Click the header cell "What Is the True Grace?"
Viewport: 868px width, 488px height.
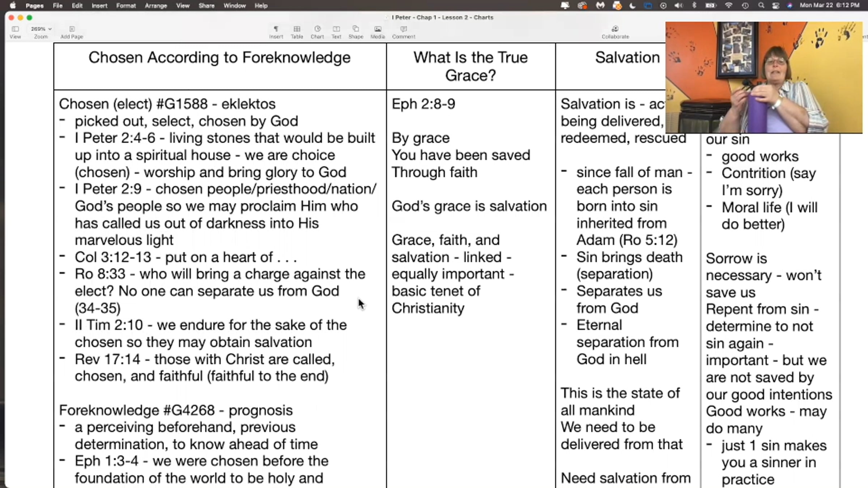pyautogui.click(x=471, y=67)
